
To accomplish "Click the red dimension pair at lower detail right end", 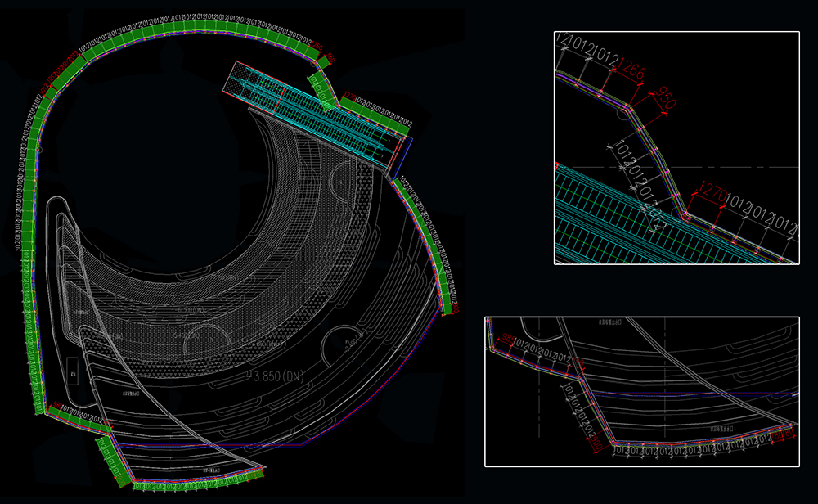I will click(x=780, y=436).
